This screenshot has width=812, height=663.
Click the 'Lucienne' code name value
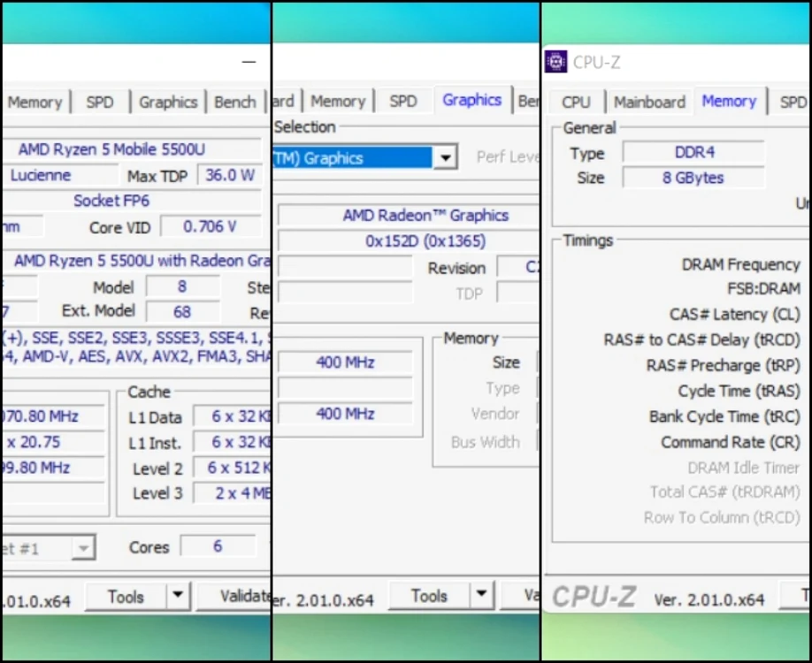[60, 175]
